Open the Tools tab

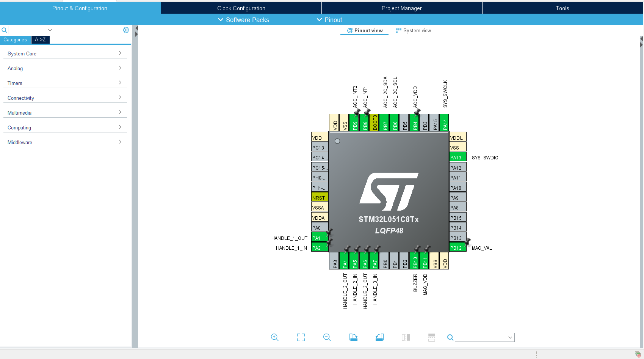click(563, 8)
